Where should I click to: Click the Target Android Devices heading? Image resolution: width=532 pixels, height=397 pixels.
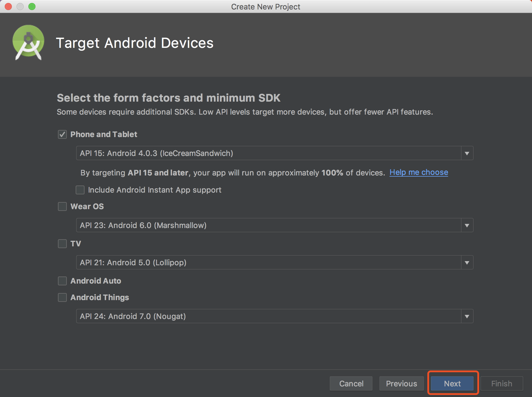tap(135, 43)
